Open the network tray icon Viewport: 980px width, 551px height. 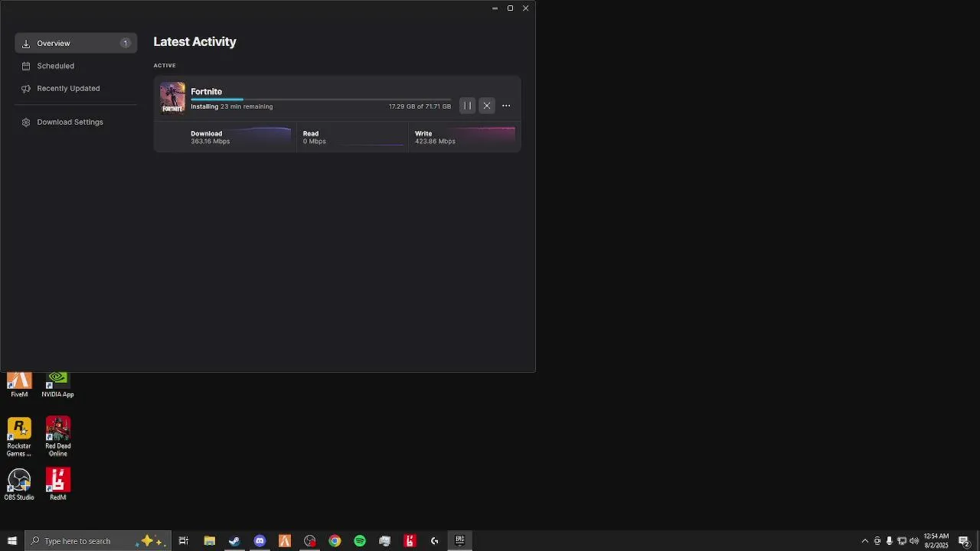tap(901, 541)
